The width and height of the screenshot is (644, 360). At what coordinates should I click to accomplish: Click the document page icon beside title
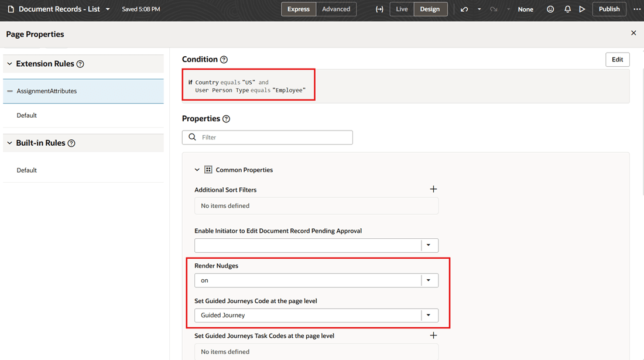coord(11,9)
